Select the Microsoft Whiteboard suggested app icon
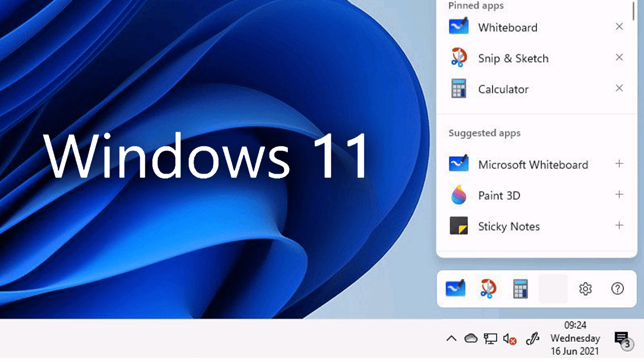The image size is (644, 362). 459,164
